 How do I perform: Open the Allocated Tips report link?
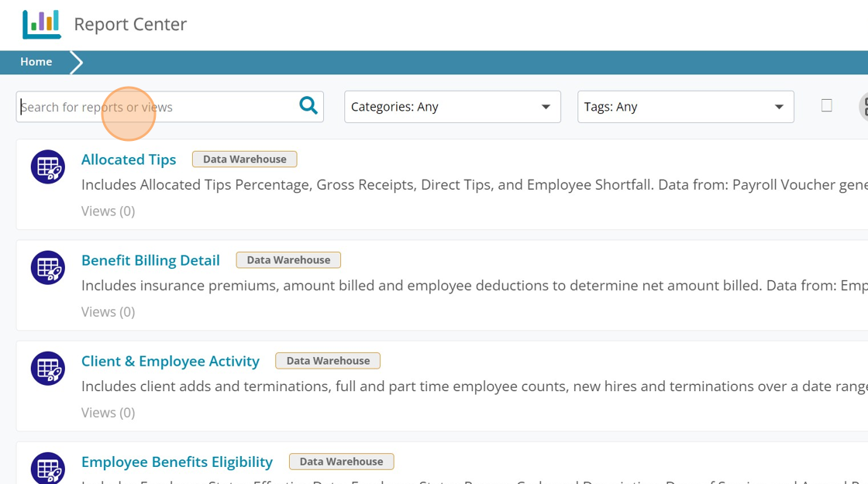click(x=129, y=160)
